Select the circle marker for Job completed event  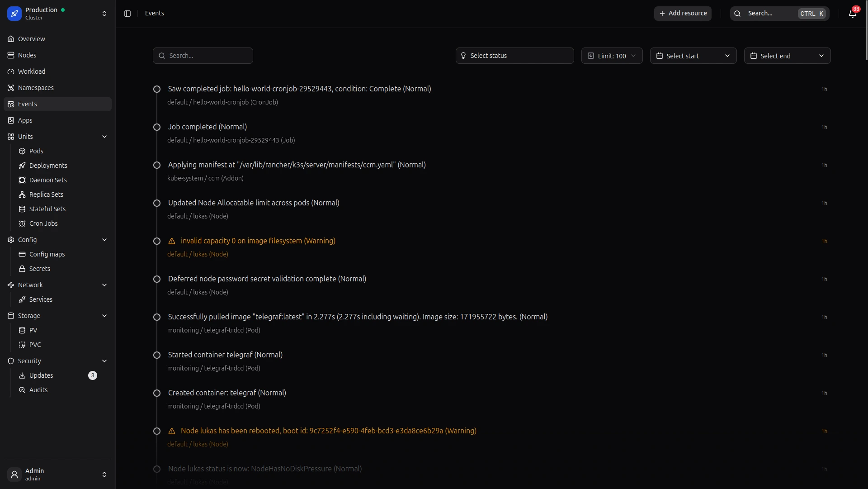(157, 127)
